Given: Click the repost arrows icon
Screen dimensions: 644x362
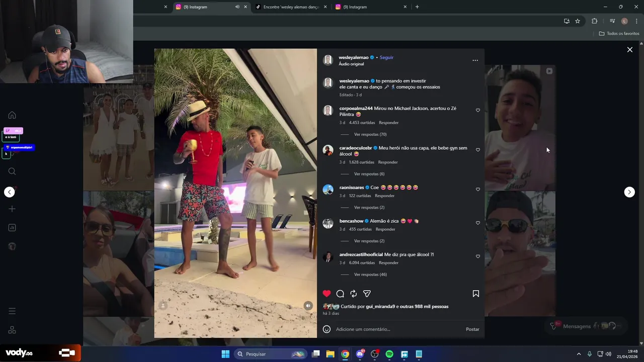Looking at the screenshot, I should pos(354,294).
